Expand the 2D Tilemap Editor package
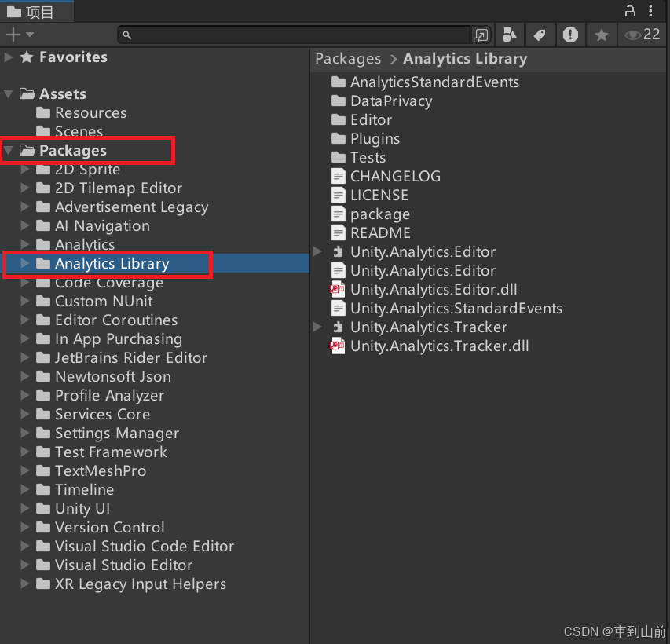The height and width of the screenshot is (644, 670). 24,188
